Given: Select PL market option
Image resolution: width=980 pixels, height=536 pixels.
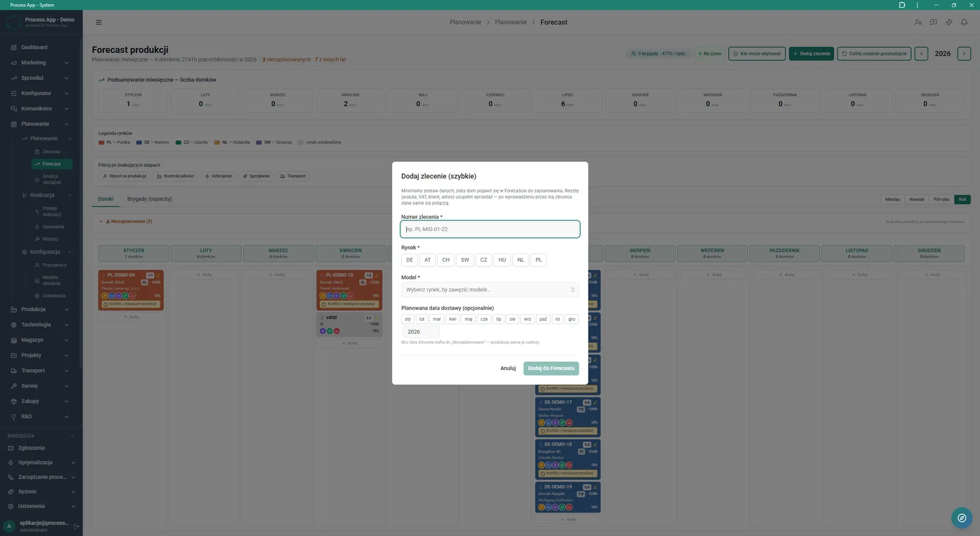Looking at the screenshot, I should click(x=539, y=260).
